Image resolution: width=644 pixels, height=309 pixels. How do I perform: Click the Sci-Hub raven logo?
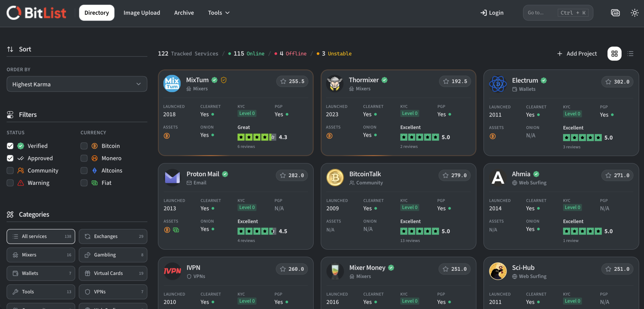pyautogui.click(x=498, y=271)
